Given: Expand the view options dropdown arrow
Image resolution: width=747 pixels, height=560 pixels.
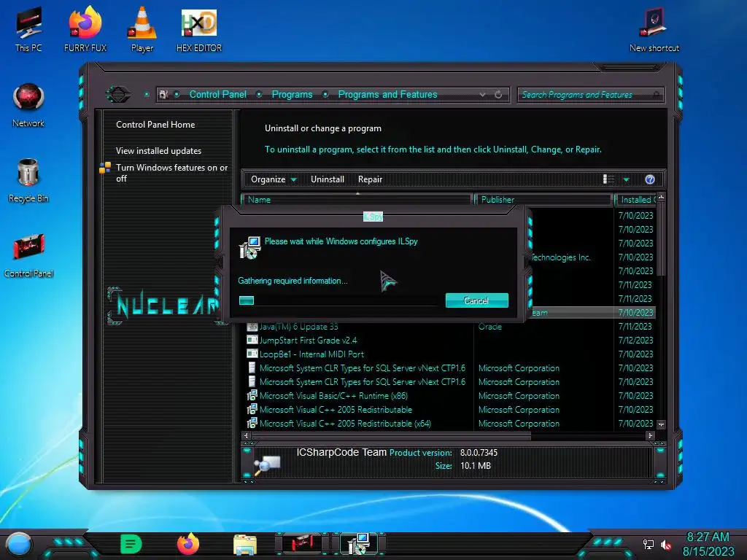Looking at the screenshot, I should [627, 179].
